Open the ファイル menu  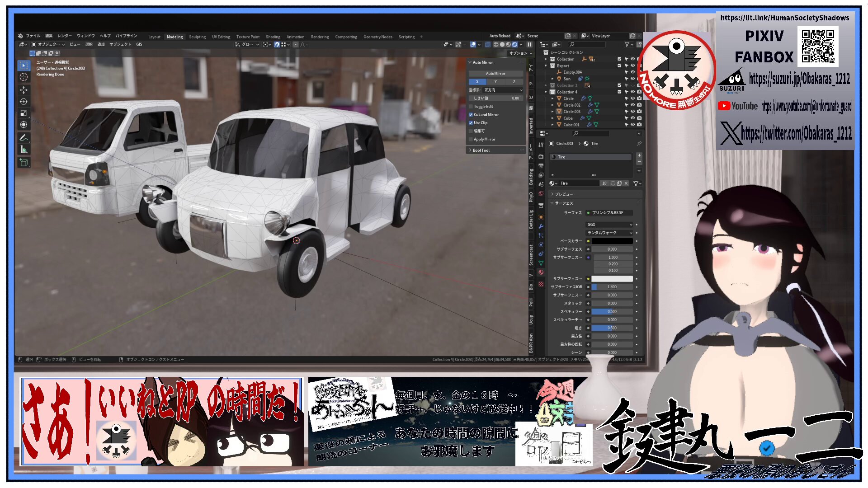click(x=33, y=36)
